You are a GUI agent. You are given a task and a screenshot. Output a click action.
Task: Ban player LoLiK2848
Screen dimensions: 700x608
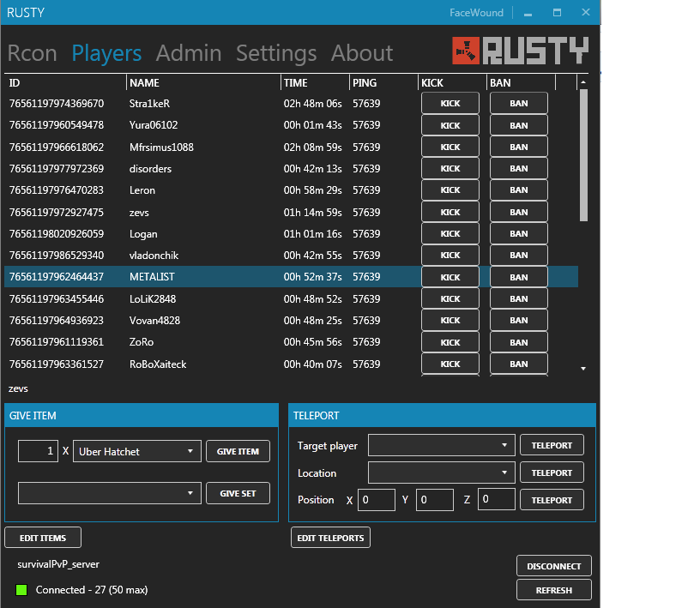click(x=519, y=298)
